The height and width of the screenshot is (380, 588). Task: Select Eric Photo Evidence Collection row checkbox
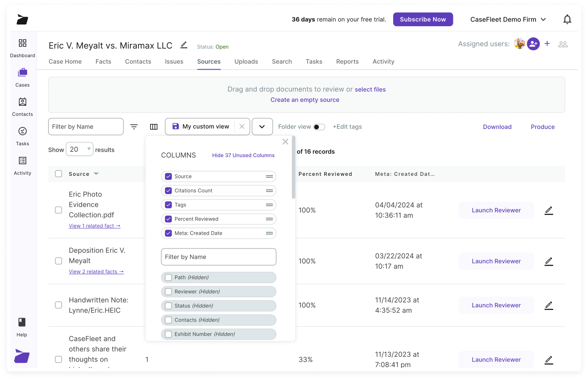[58, 210]
